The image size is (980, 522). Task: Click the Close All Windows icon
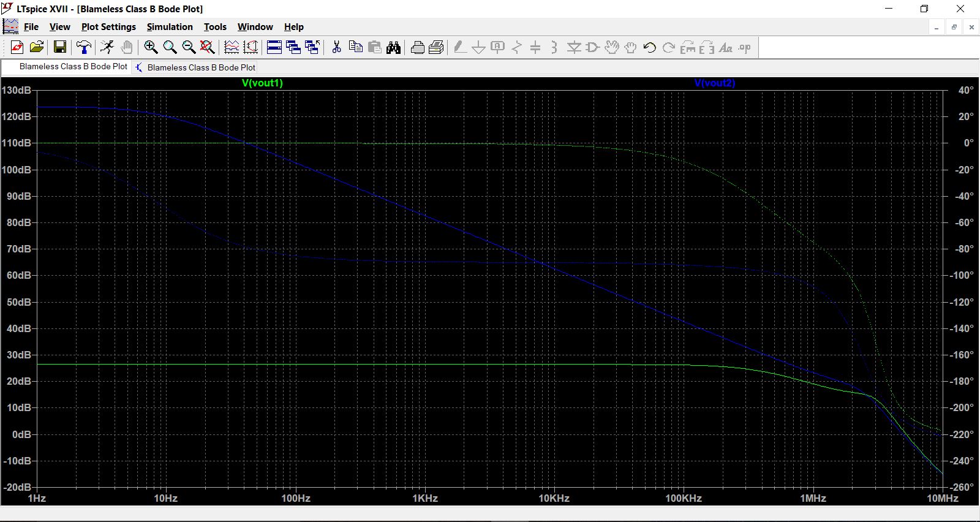coord(312,47)
